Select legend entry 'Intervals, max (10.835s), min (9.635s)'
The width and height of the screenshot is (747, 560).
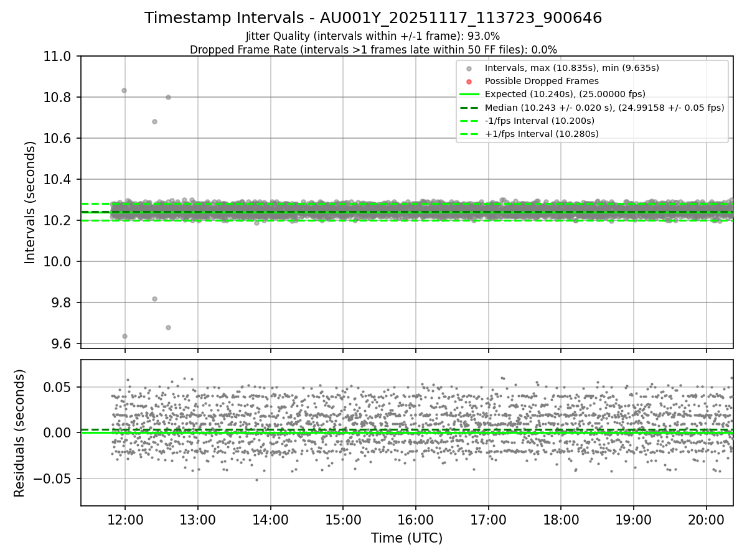(572, 68)
